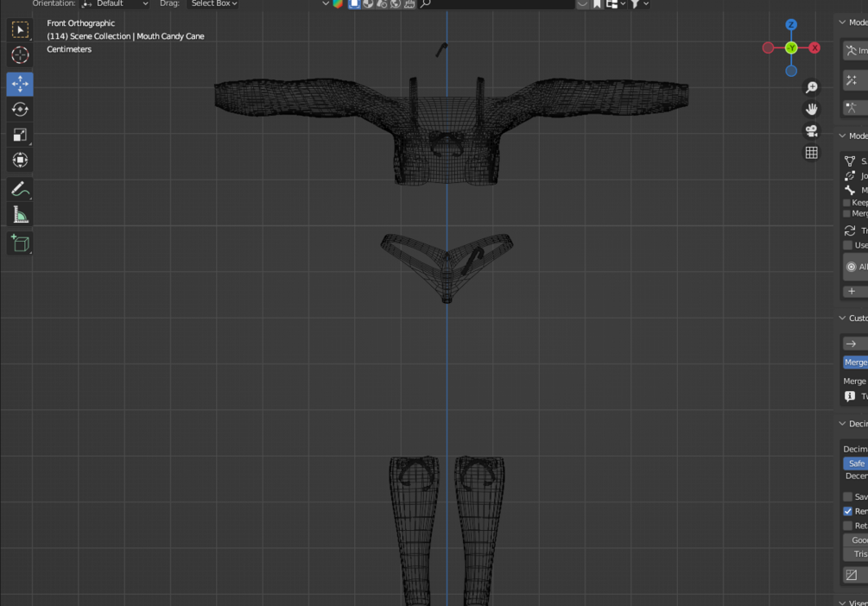
Task: Select the Add Cube tool
Action: 20,243
